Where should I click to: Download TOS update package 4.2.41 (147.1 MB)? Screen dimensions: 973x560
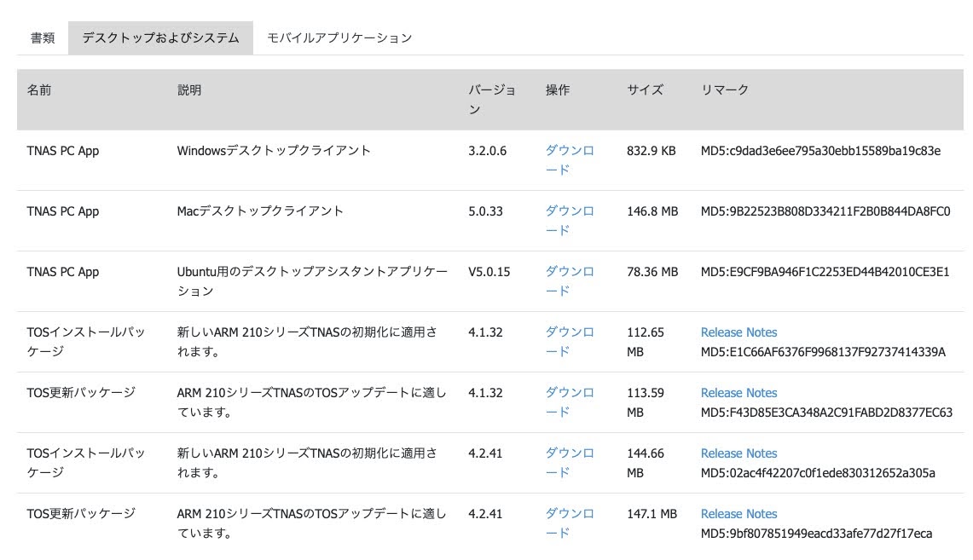(x=570, y=522)
